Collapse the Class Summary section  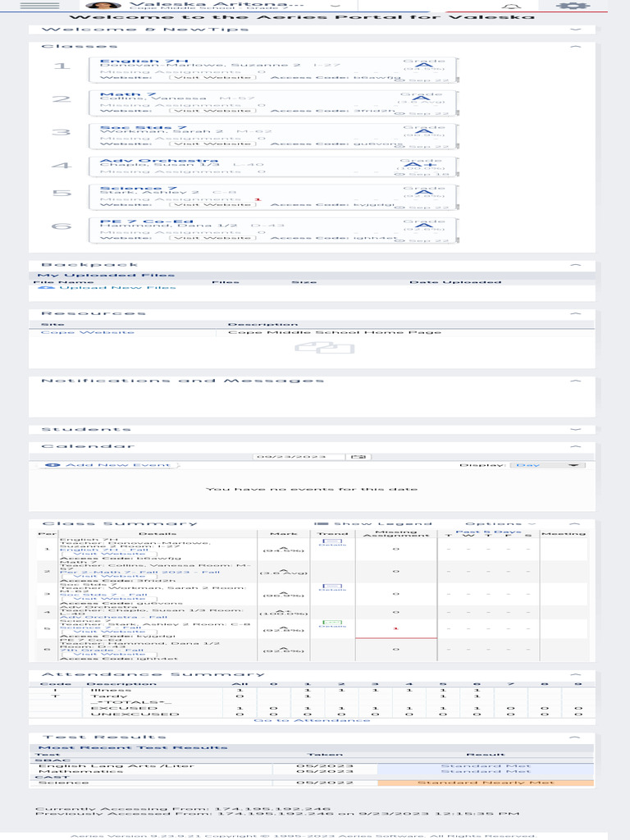[x=576, y=523]
